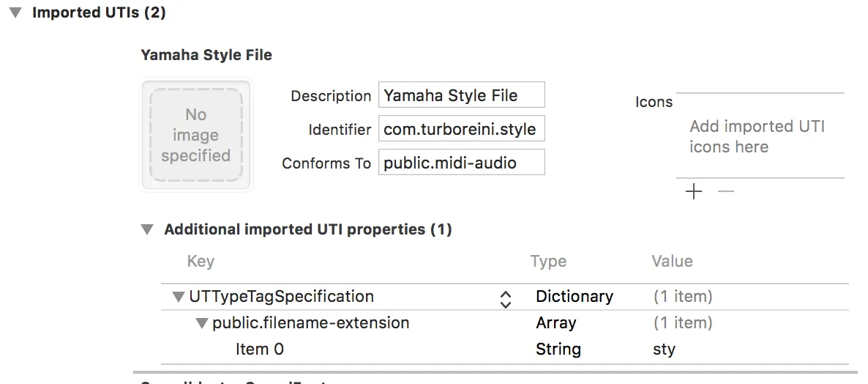The width and height of the screenshot is (868, 384).
Task: Collapse the public.filename-extension array row
Action: [202, 323]
